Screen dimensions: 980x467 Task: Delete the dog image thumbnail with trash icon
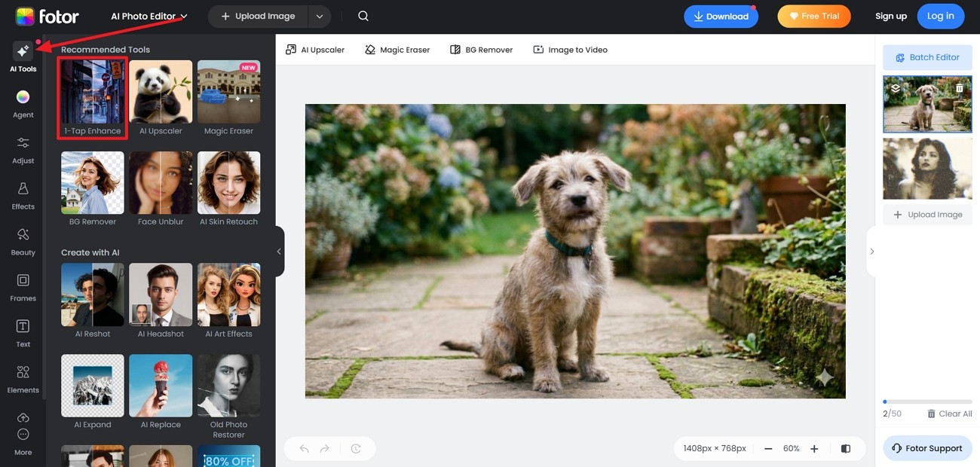[960, 88]
